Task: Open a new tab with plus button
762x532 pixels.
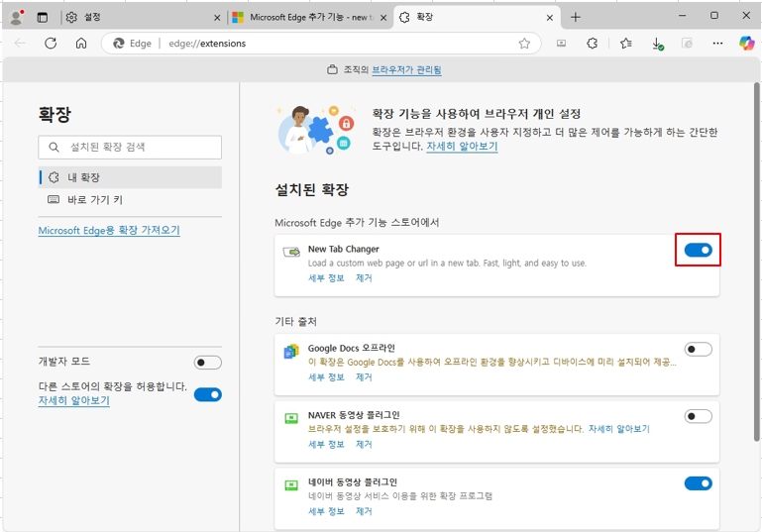Action: click(x=576, y=17)
